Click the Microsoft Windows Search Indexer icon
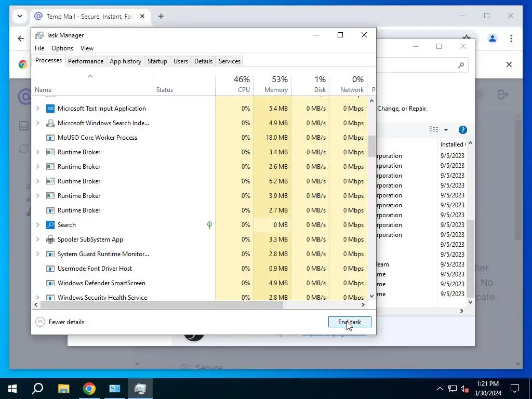Image resolution: width=532 pixels, height=399 pixels. pos(50,123)
